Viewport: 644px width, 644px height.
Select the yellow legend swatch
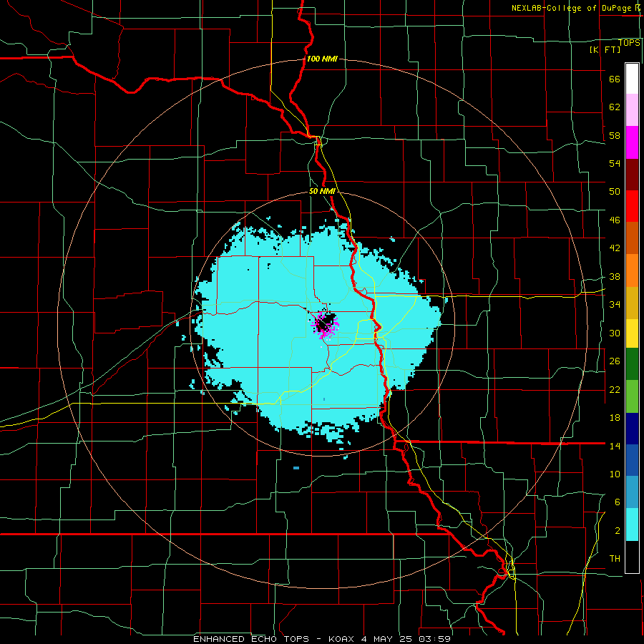tap(632, 333)
